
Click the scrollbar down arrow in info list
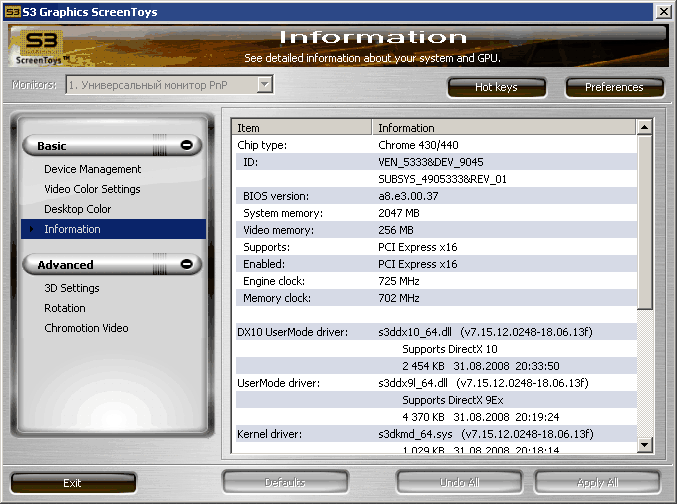[x=644, y=444]
